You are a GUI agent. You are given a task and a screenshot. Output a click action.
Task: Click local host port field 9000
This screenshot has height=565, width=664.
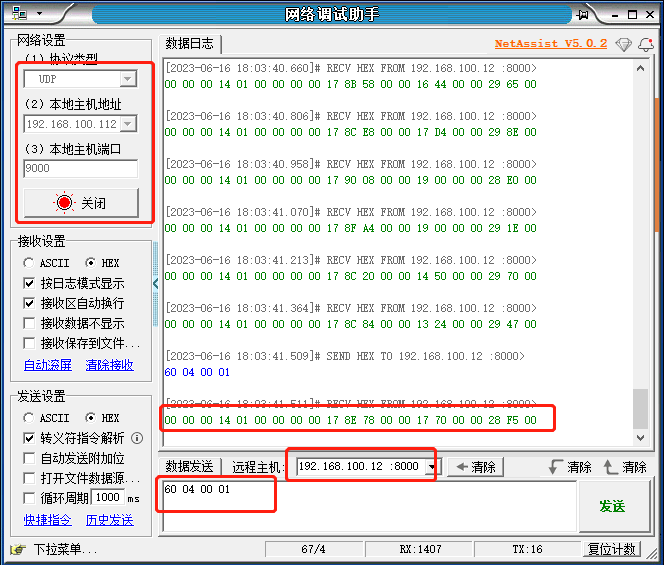80,169
